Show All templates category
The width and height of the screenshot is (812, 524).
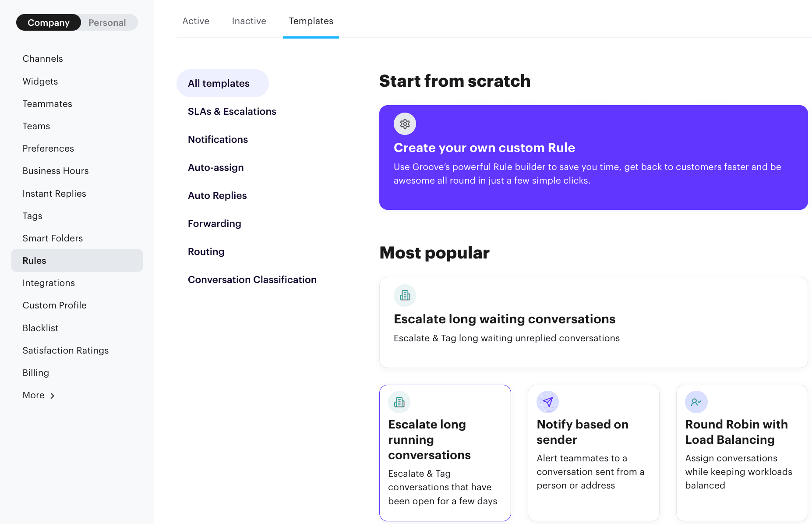[219, 83]
